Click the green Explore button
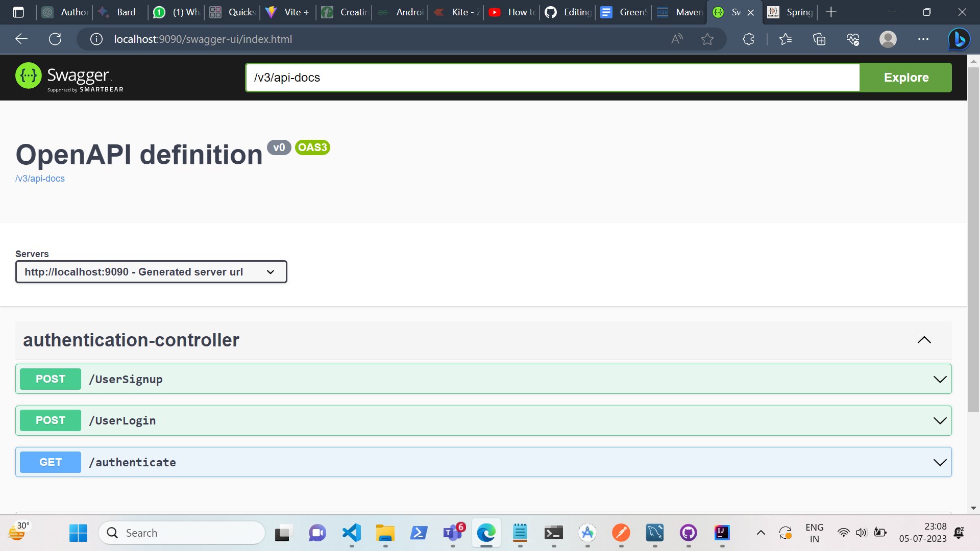 point(905,78)
